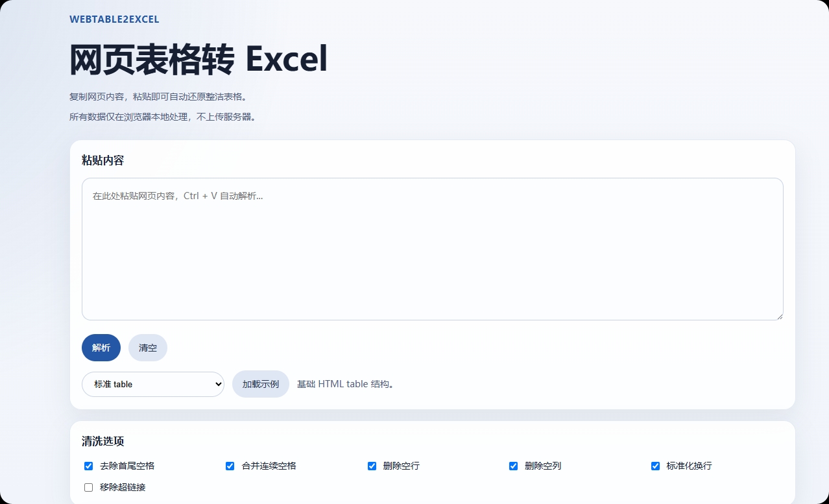The height and width of the screenshot is (504, 829).
Task: Click the textarea resize handle corner
Action: [779, 316]
